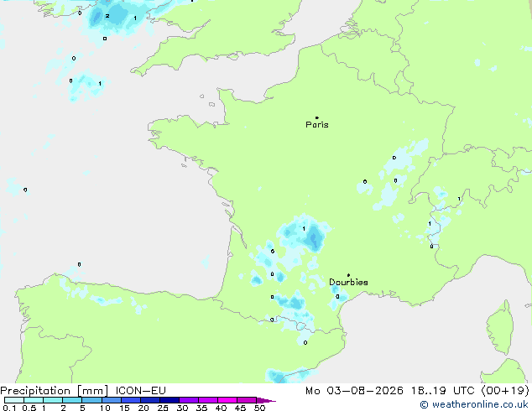Pick the 0.1–0.5 mm palest legend swatch

pyautogui.click(x=14, y=400)
